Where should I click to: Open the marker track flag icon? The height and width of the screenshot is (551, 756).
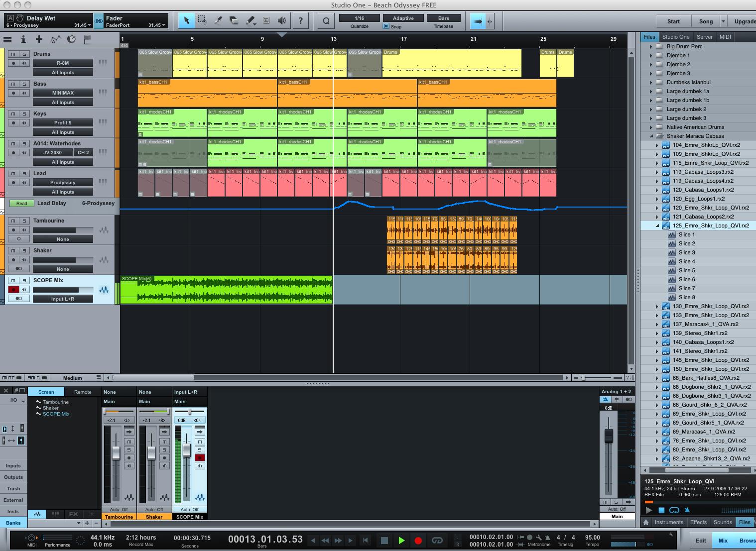point(87,39)
